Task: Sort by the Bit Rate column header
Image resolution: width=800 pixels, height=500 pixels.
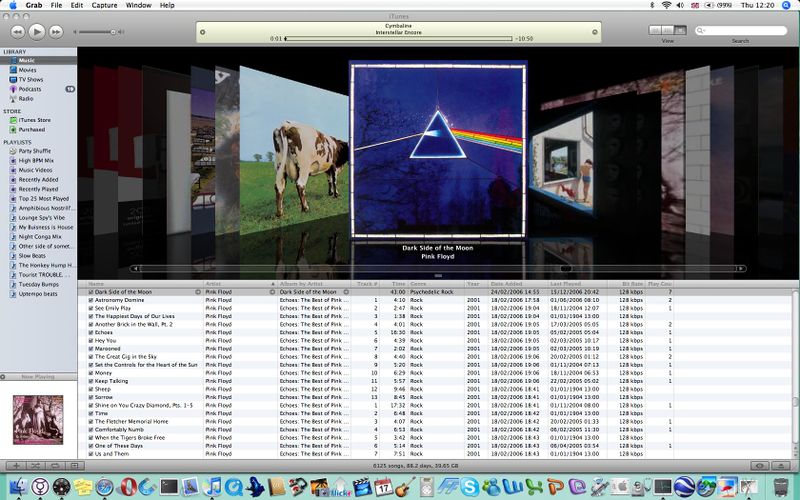Action: pyautogui.click(x=626, y=284)
